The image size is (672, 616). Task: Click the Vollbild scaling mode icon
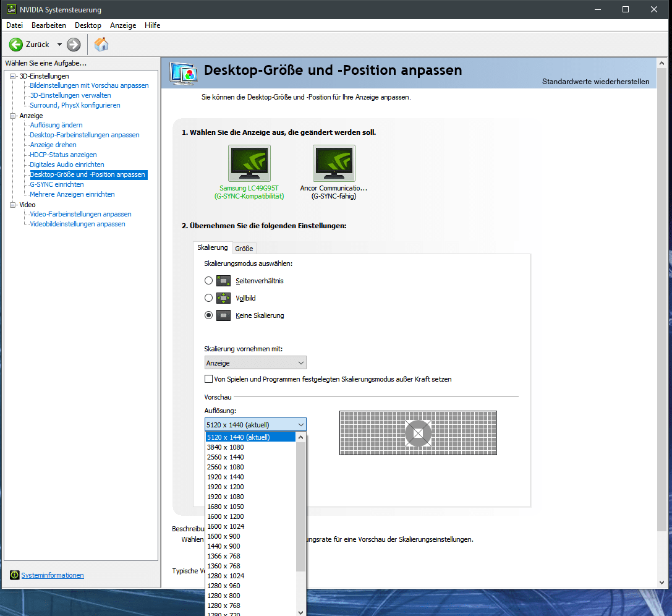(223, 298)
